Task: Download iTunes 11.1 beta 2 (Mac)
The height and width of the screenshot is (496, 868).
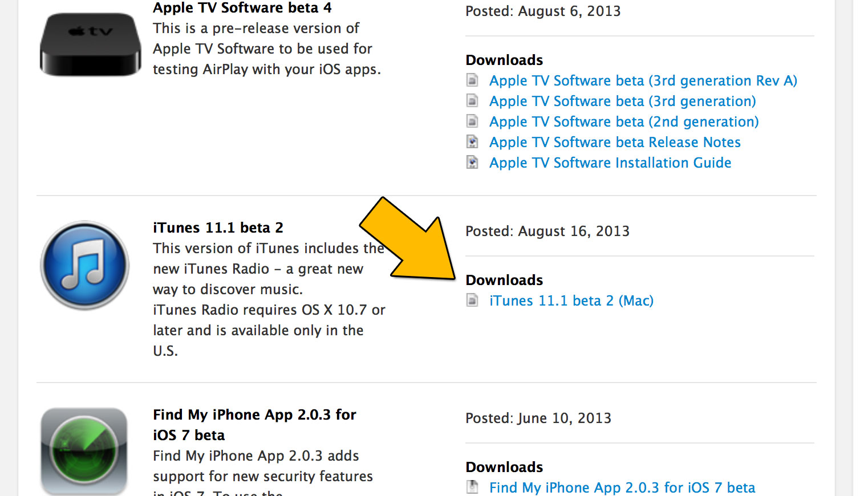Action: tap(571, 301)
